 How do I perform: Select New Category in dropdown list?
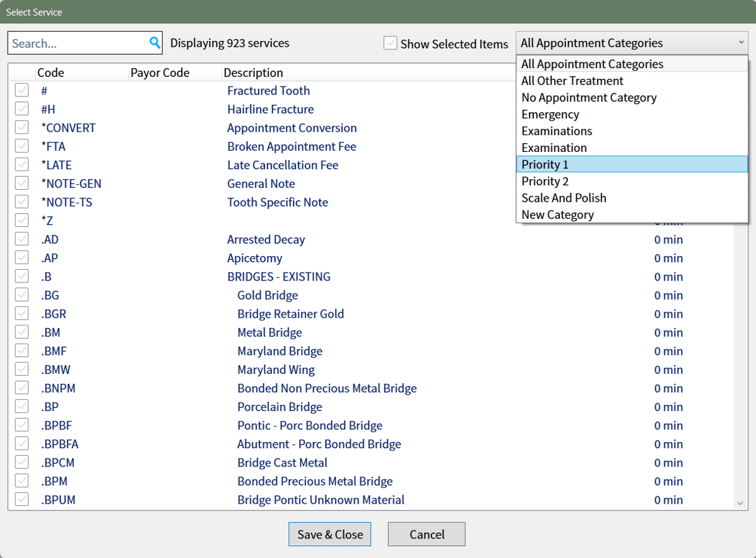coord(557,215)
